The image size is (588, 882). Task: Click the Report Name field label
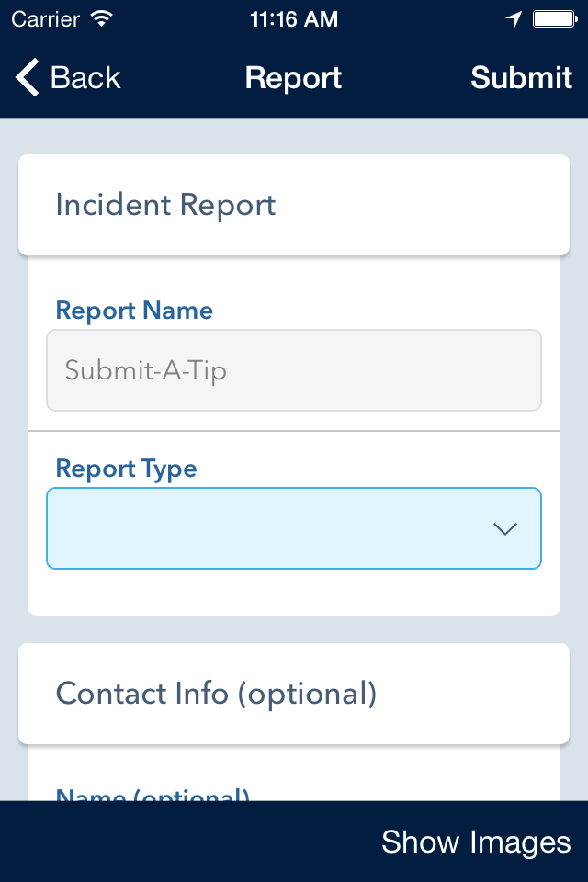(134, 311)
